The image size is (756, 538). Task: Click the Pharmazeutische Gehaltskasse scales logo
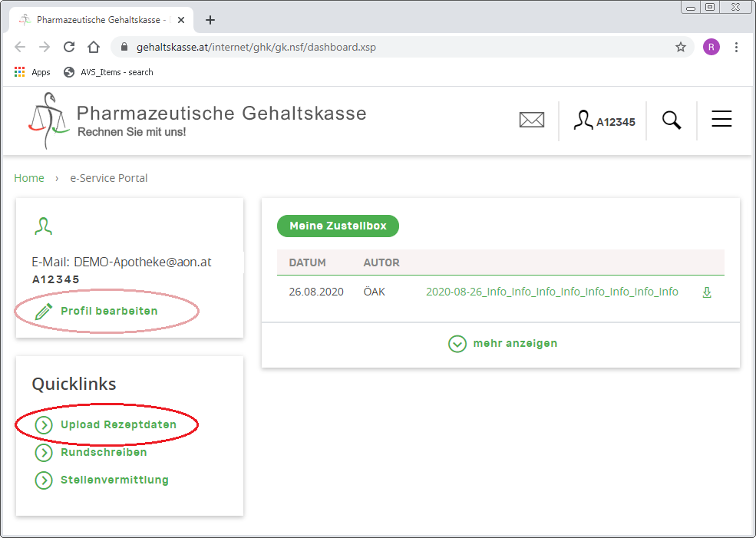pos(48,120)
